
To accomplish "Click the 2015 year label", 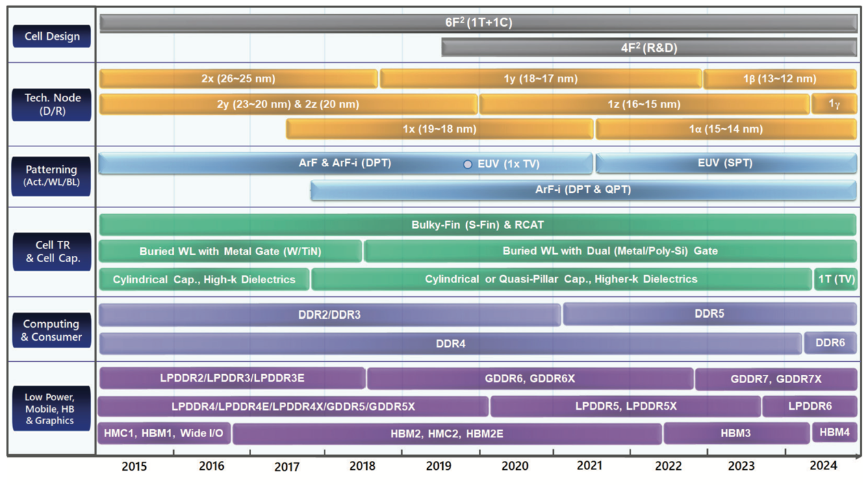I will (134, 467).
